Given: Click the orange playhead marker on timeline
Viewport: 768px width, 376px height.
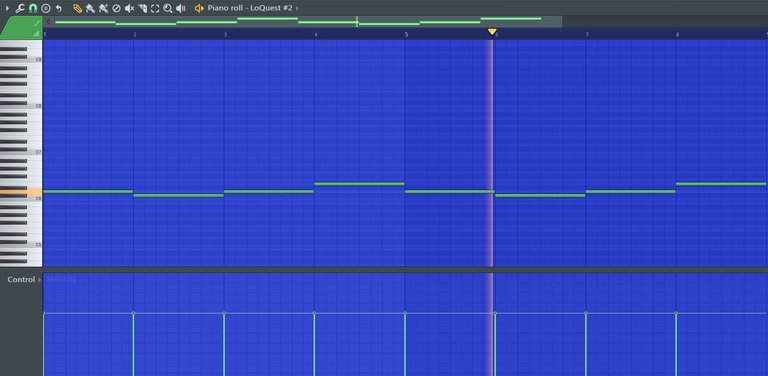Looking at the screenshot, I should tap(492, 32).
